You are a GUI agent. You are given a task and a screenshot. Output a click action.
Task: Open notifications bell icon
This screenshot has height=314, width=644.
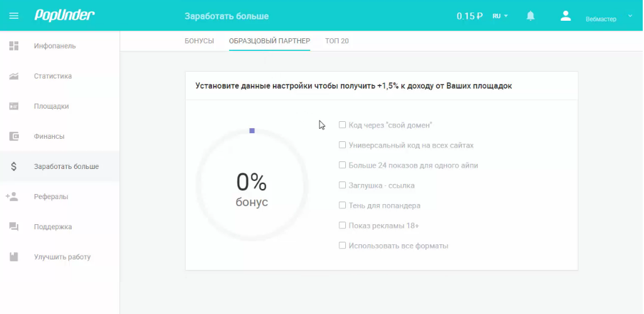pos(531,16)
